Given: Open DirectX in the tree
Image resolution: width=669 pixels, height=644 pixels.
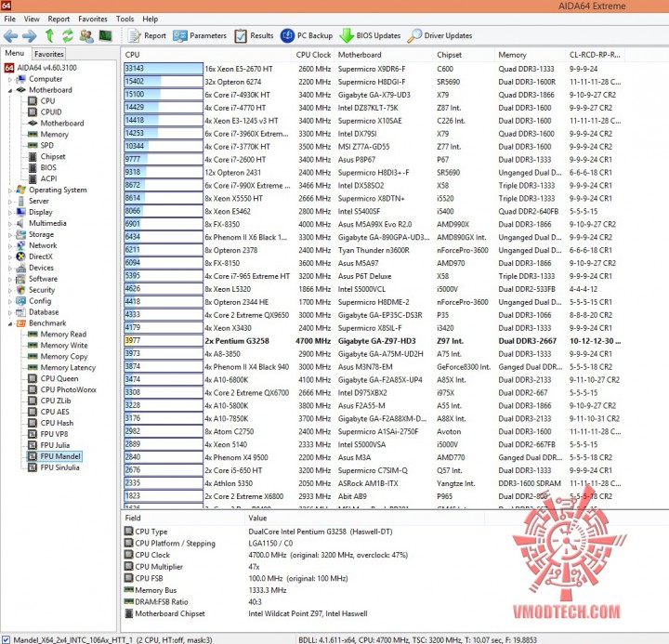Looking at the screenshot, I should tap(34, 256).
